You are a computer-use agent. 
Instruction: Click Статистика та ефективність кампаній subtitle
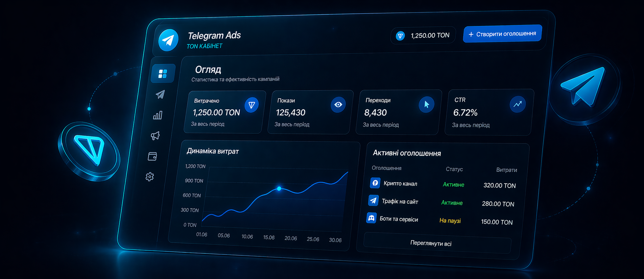pyautogui.click(x=235, y=79)
